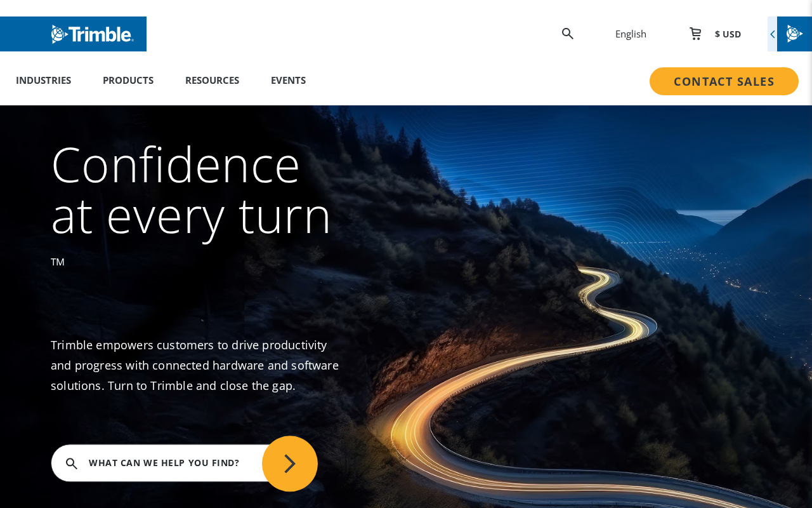The height and width of the screenshot is (508, 812).
Task: Click the TM mark under the headline
Action: click(58, 262)
